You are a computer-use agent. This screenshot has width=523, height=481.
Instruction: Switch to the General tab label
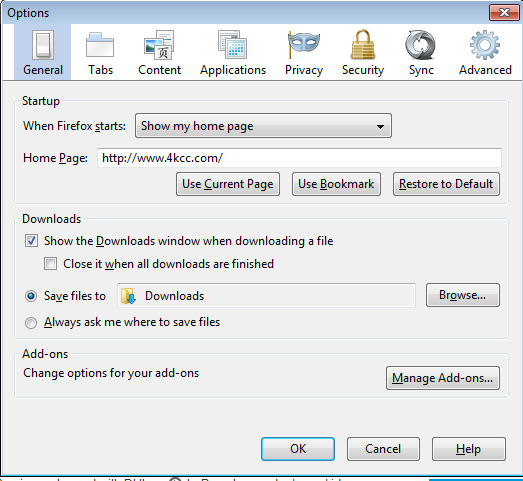click(x=43, y=70)
